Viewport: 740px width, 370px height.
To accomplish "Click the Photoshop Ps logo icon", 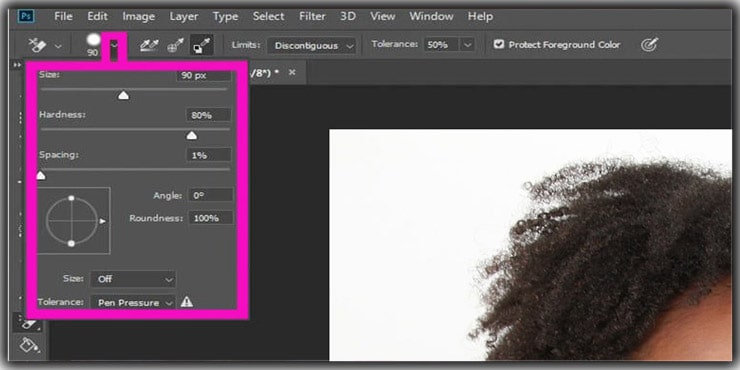I will (26, 16).
